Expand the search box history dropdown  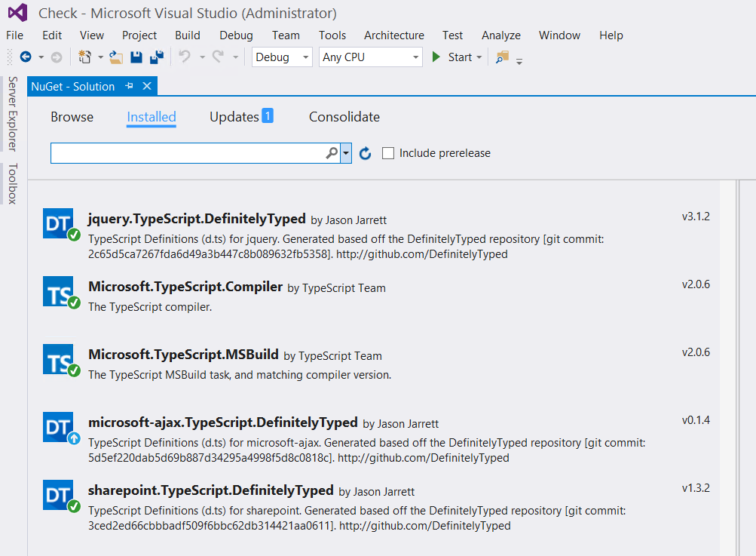click(x=346, y=153)
